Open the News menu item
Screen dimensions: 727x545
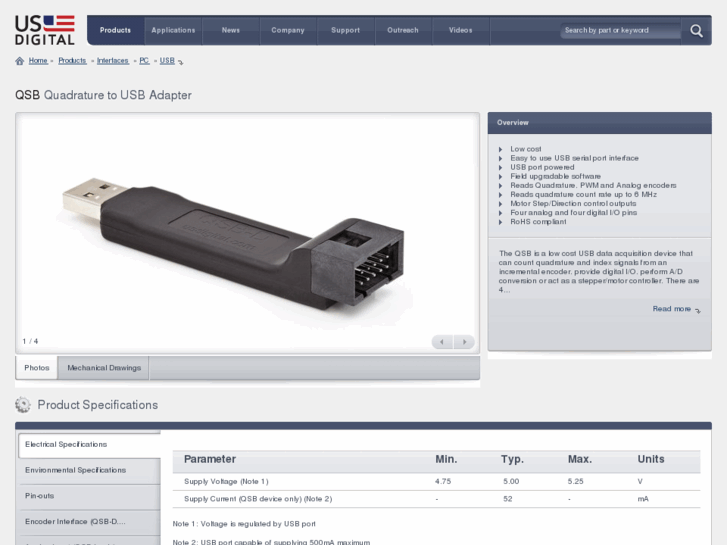click(x=230, y=30)
